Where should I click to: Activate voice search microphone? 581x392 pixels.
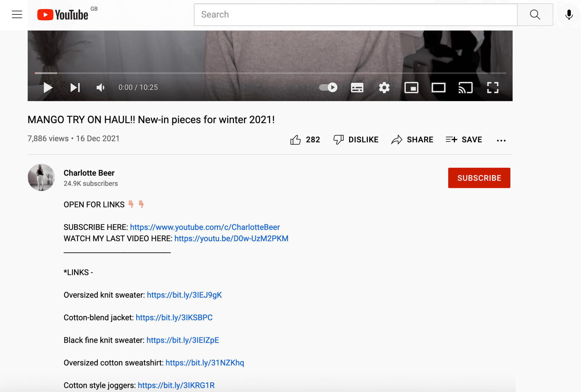pyautogui.click(x=569, y=14)
